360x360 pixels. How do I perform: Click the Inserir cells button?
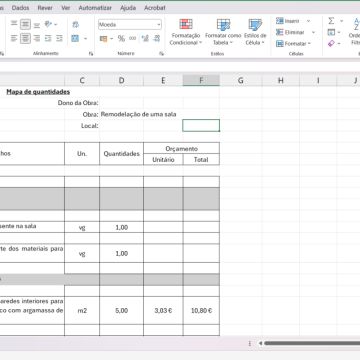288,21
